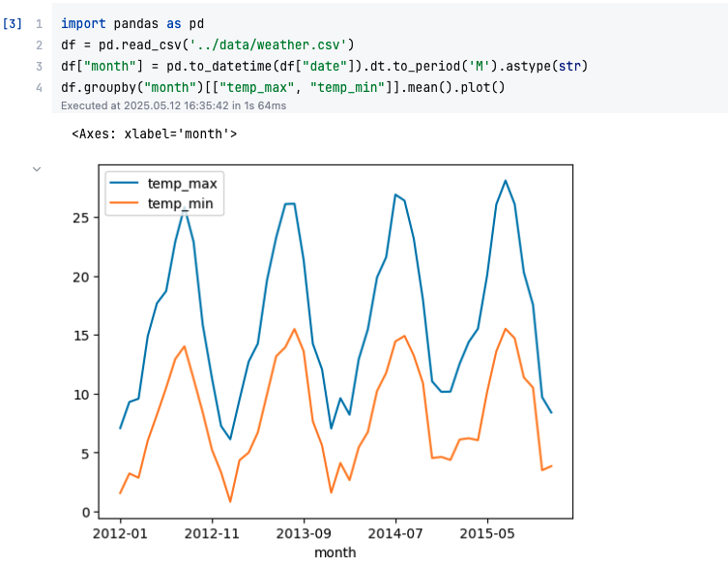This screenshot has height=563, width=728.
Task: Click the "date" string in line 3
Action: tap(325, 66)
